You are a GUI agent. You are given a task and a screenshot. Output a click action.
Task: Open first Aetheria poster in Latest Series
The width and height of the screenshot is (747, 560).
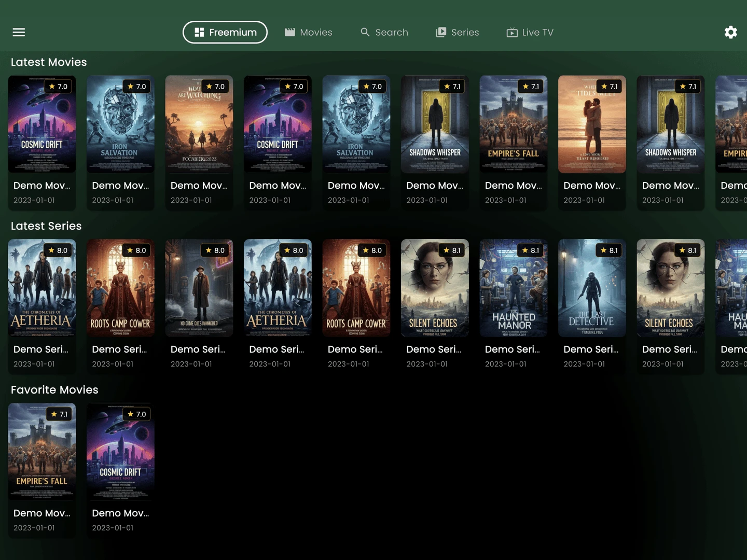tap(42, 288)
